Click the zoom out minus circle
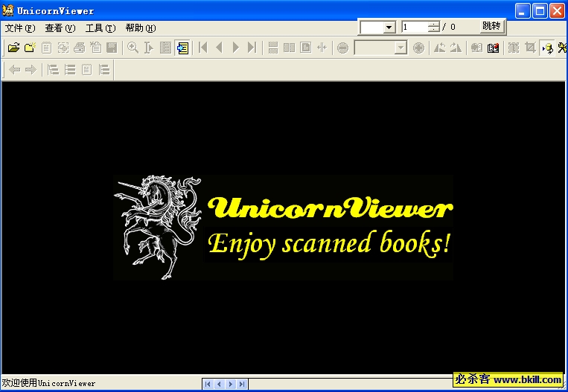This screenshot has height=392, width=568. pos(342,48)
